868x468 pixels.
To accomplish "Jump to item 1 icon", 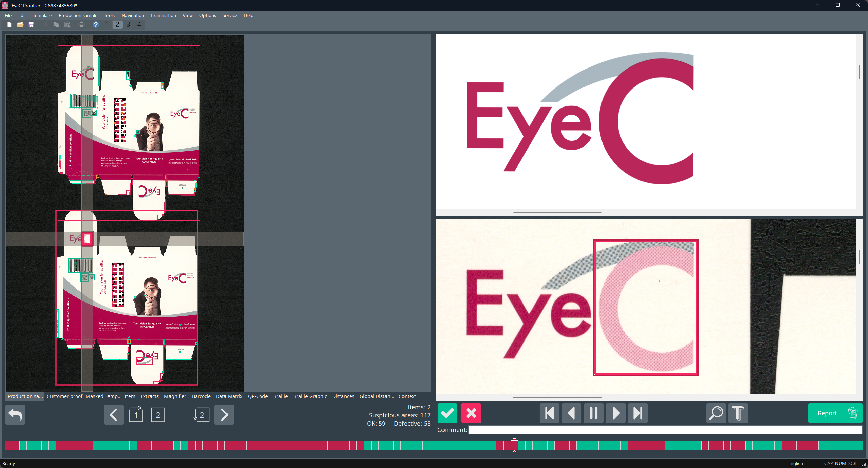I will tap(136, 415).
